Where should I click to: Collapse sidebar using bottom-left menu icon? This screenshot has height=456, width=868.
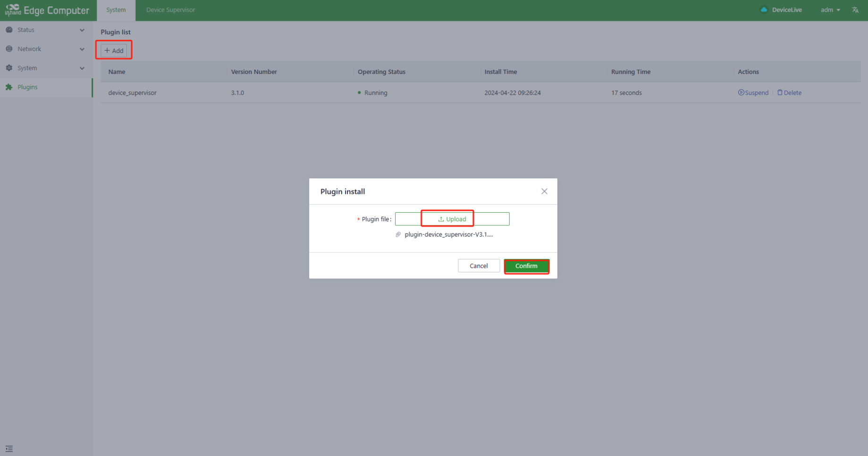coord(9,448)
